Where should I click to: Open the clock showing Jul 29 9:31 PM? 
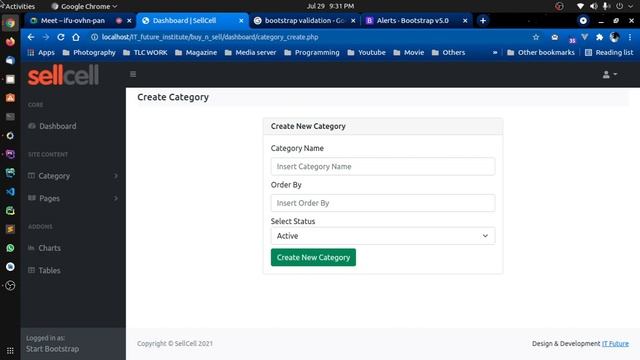pyautogui.click(x=330, y=6)
